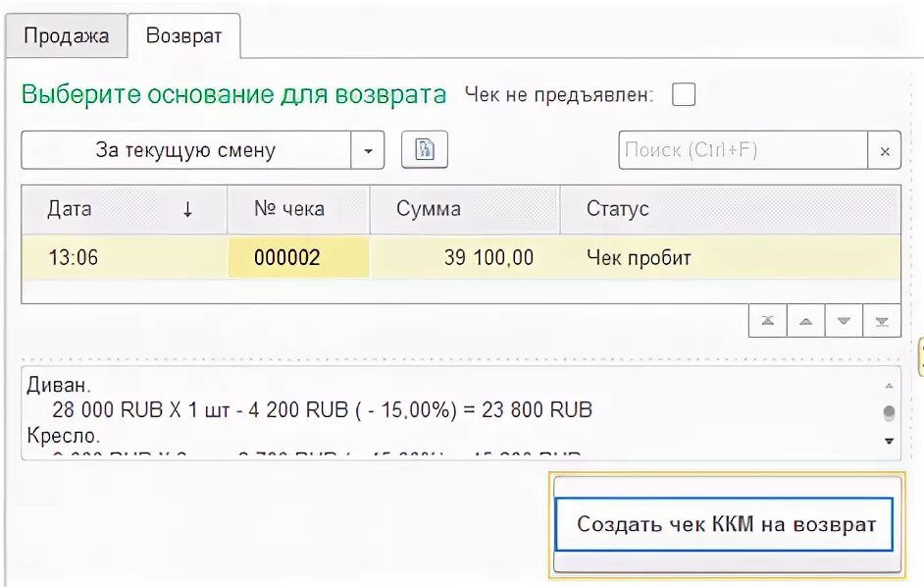Move down one row arrow icon

click(844, 321)
